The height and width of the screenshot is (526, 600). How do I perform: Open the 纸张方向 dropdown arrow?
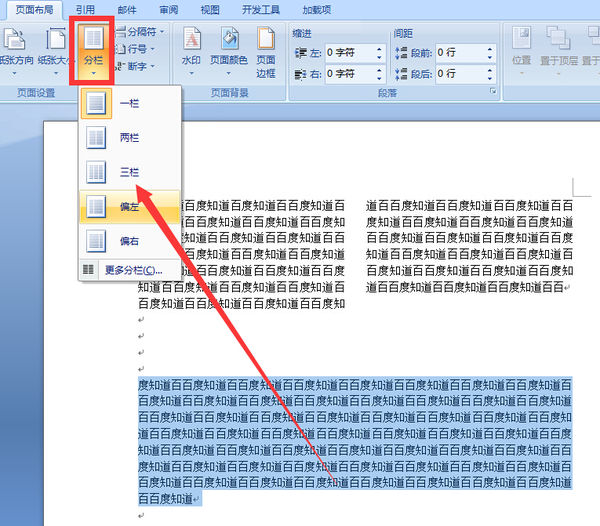tap(15, 73)
